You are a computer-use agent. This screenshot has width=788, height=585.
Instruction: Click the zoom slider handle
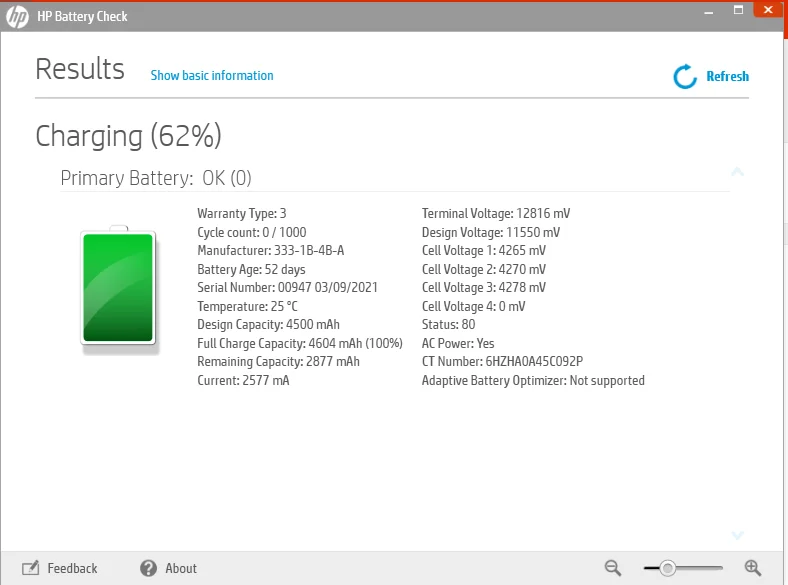tap(667, 568)
